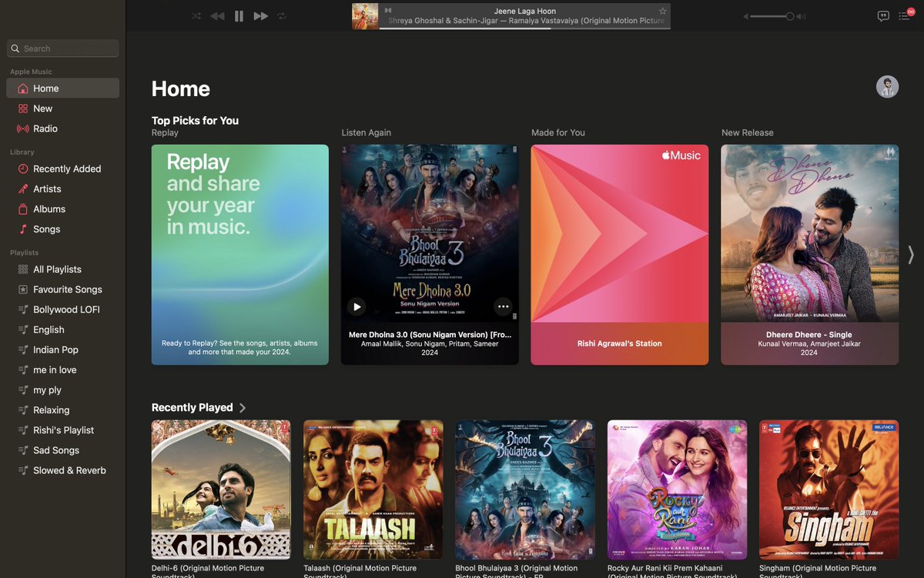
Task: Open All Playlists
Action: pos(63,269)
